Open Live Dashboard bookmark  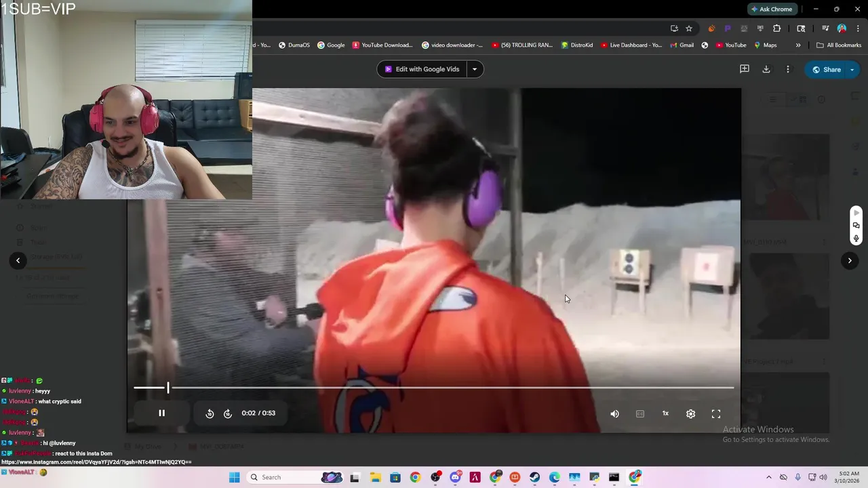(x=631, y=45)
